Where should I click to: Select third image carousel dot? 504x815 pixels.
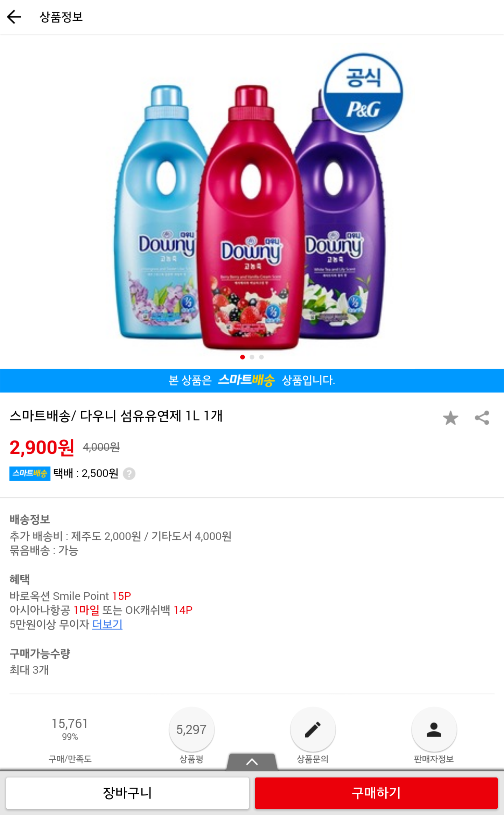pos(261,357)
